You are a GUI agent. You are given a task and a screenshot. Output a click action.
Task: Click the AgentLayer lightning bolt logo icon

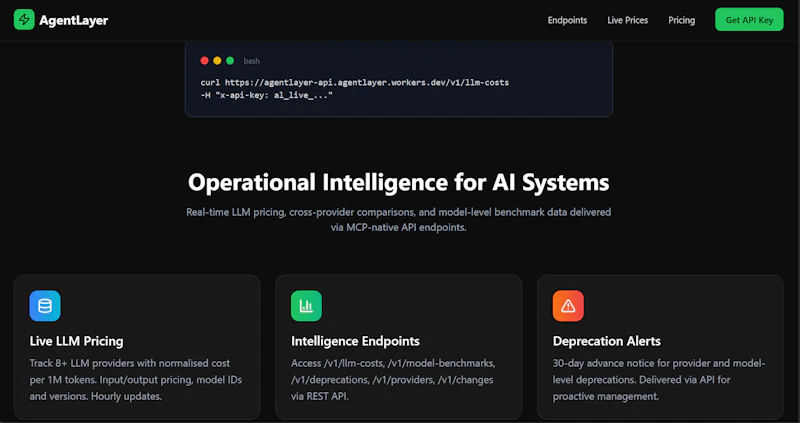pos(24,20)
